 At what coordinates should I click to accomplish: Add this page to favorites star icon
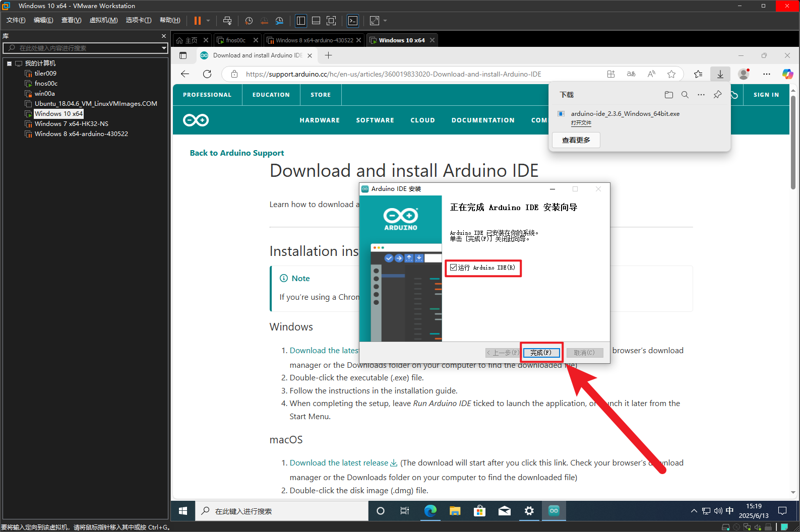click(x=671, y=74)
